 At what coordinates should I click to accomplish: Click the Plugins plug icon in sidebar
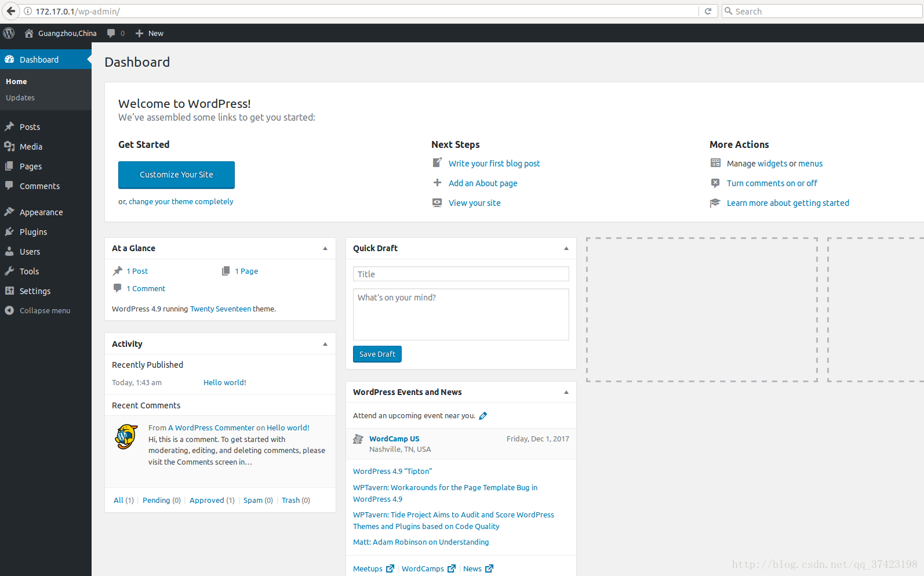click(9, 231)
